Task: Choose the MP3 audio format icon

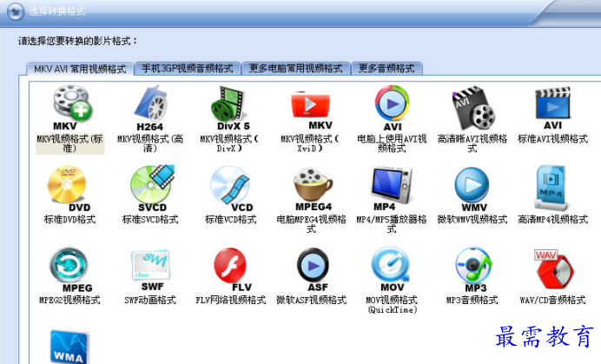Action: coord(473,270)
